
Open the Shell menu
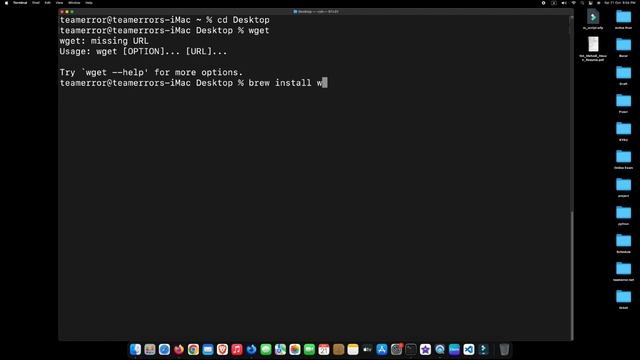(x=36, y=3)
